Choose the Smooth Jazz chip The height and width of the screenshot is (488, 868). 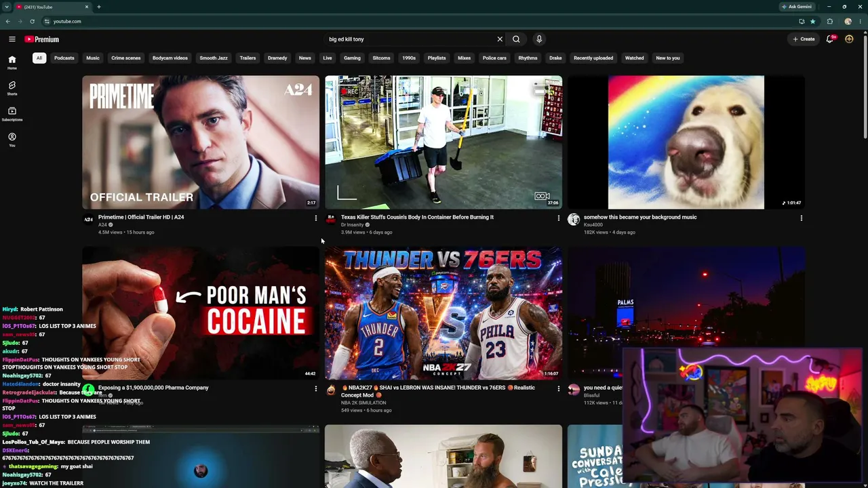tap(214, 58)
